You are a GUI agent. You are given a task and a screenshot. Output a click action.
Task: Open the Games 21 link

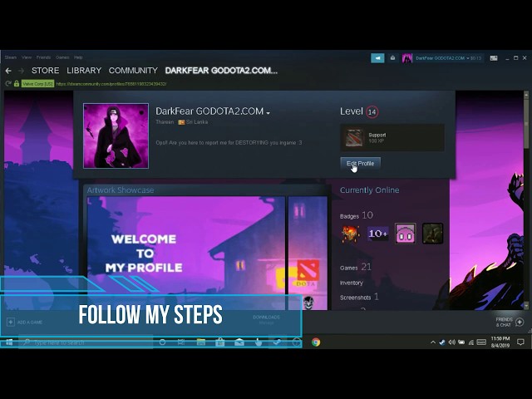[x=356, y=268]
